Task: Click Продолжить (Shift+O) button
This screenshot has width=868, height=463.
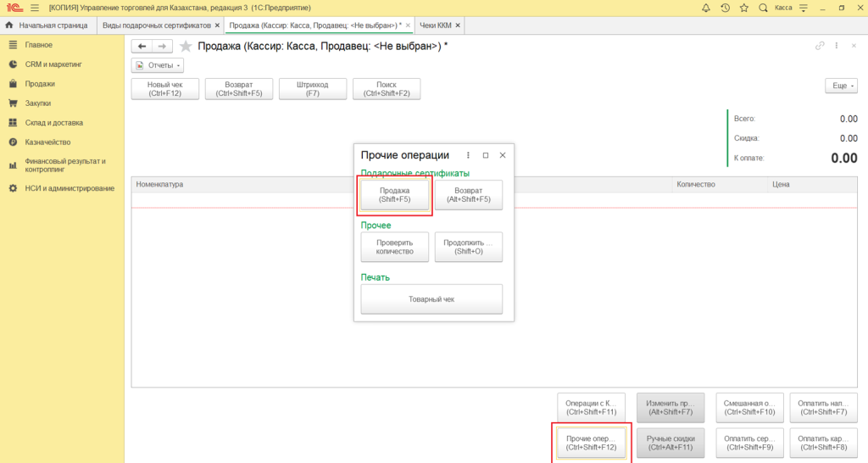Action: click(x=468, y=247)
